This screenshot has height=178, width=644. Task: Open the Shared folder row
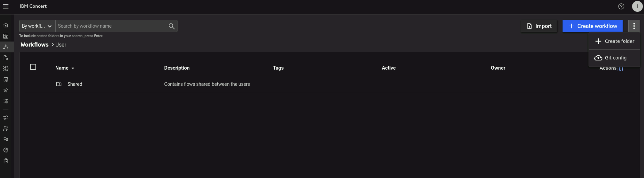point(75,84)
